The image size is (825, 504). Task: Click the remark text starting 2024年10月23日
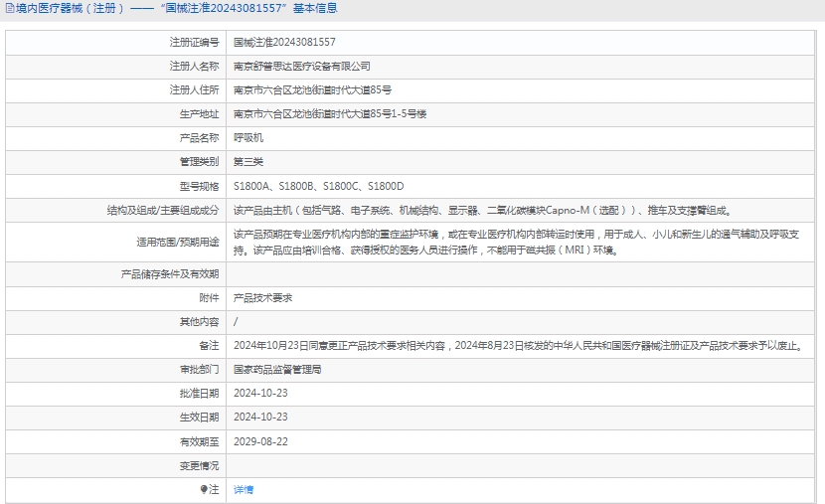coord(516,345)
